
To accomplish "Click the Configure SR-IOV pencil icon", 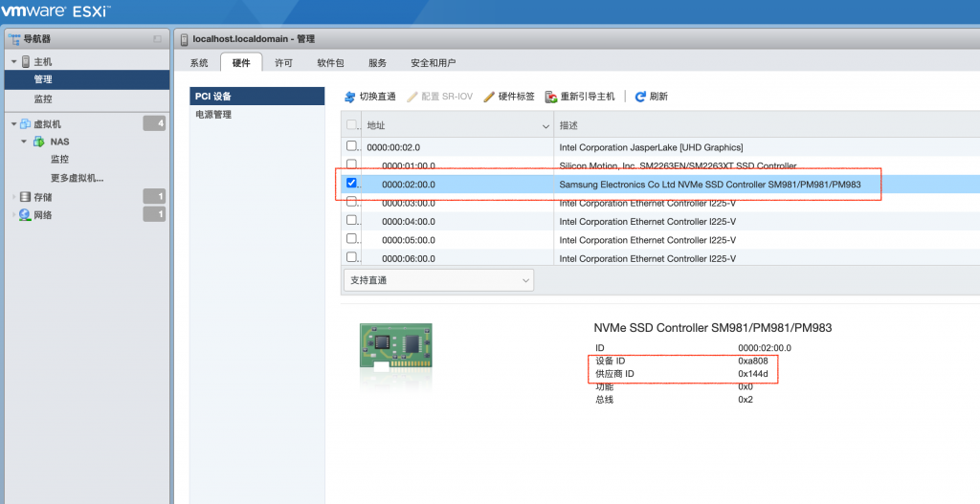I will pyautogui.click(x=412, y=97).
